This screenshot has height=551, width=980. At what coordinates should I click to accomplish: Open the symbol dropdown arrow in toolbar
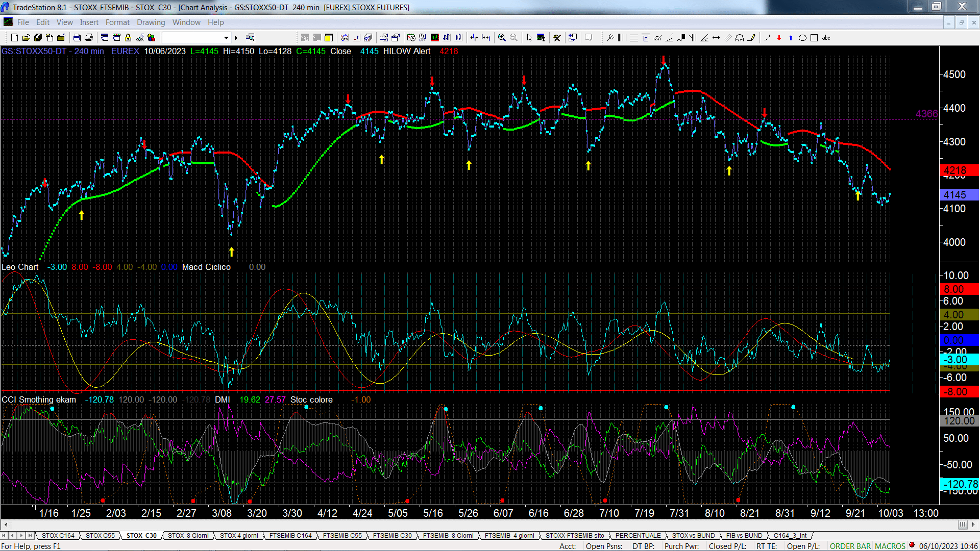coord(226,37)
